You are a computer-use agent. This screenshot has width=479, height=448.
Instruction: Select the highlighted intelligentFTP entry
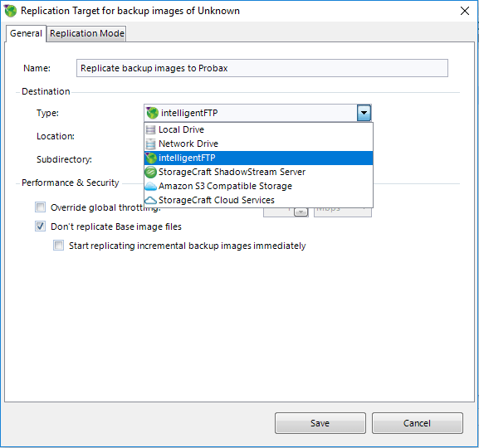click(258, 158)
